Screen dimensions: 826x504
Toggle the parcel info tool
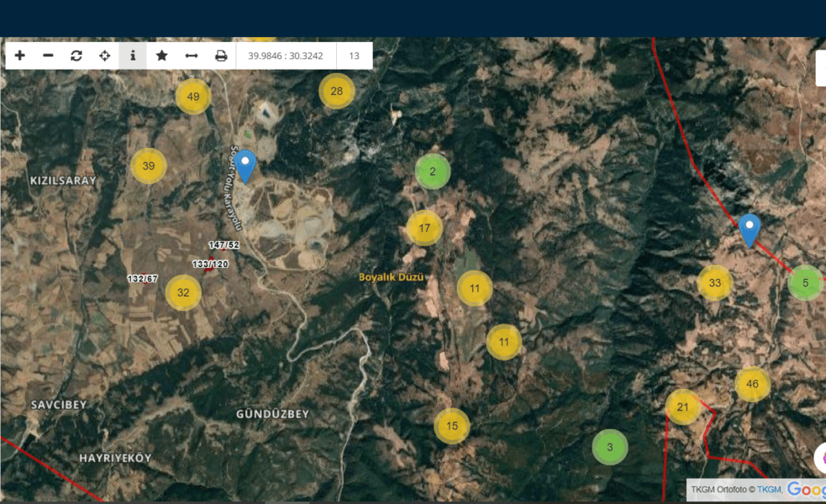click(133, 55)
